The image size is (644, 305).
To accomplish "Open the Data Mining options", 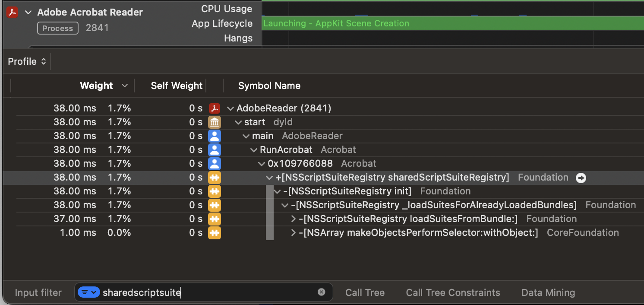I will tap(548, 292).
